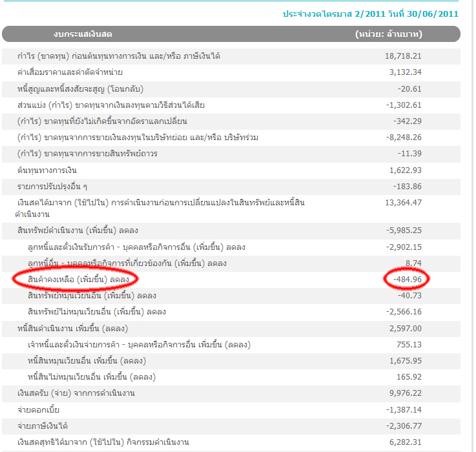Select the จ่ายดอกเบี้ย row label
The height and width of the screenshot is (452, 476).
38,410
